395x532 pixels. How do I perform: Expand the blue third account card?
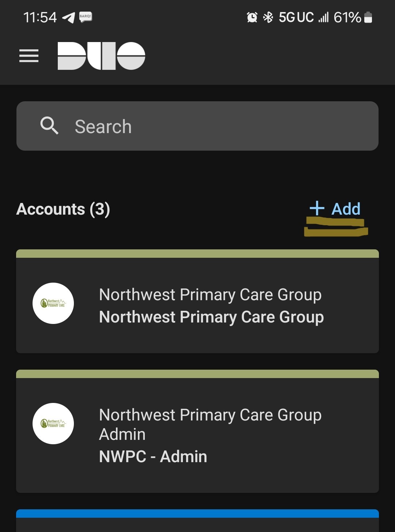point(197,521)
